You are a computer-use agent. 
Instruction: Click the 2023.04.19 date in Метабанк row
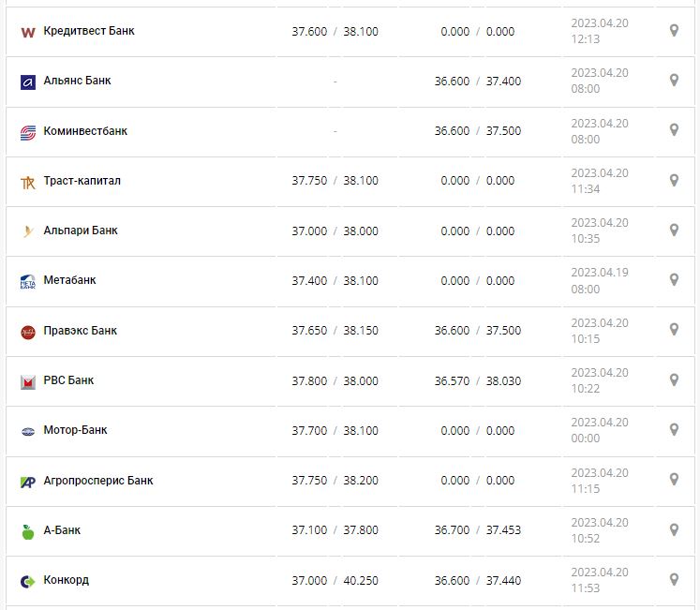tap(599, 273)
